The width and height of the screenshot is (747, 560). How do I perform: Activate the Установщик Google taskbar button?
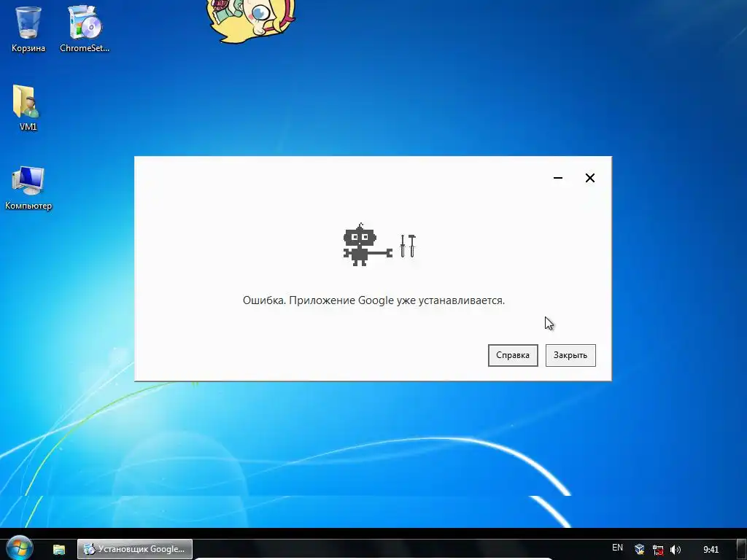(135, 549)
